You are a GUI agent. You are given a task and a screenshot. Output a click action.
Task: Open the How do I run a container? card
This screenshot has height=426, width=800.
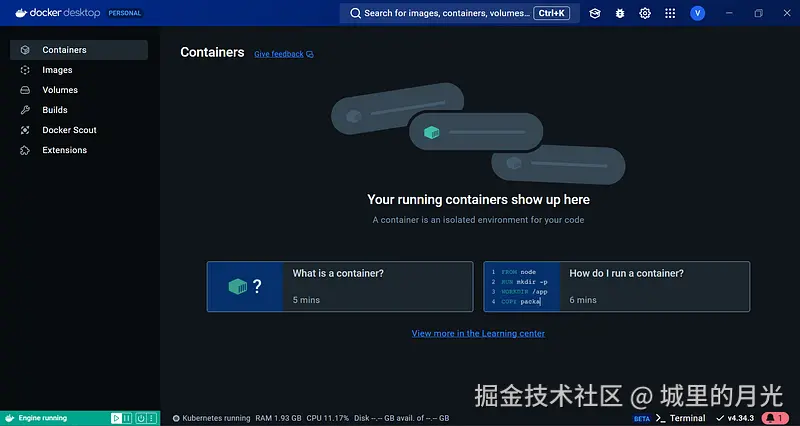tap(616, 286)
